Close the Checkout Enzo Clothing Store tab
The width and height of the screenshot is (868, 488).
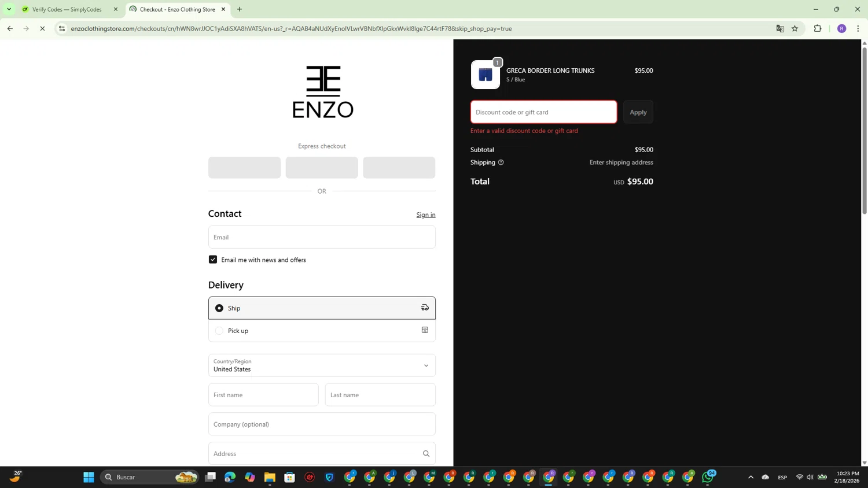(x=223, y=9)
